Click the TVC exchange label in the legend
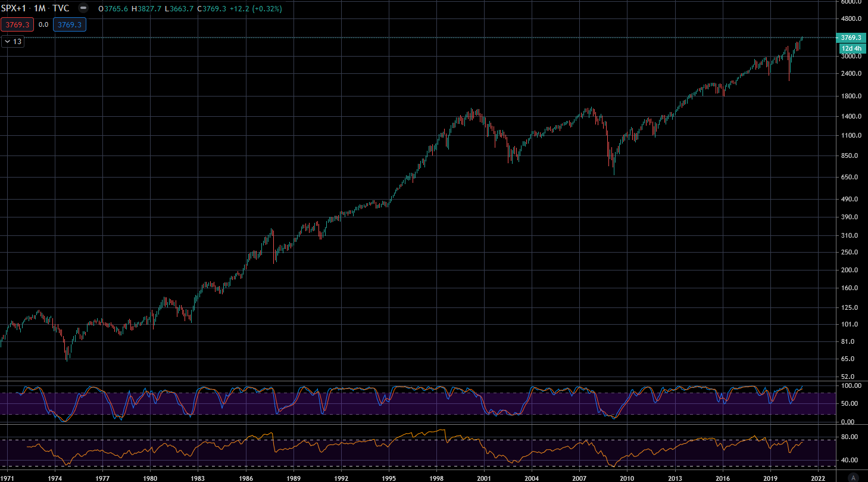868x482 pixels. point(62,8)
